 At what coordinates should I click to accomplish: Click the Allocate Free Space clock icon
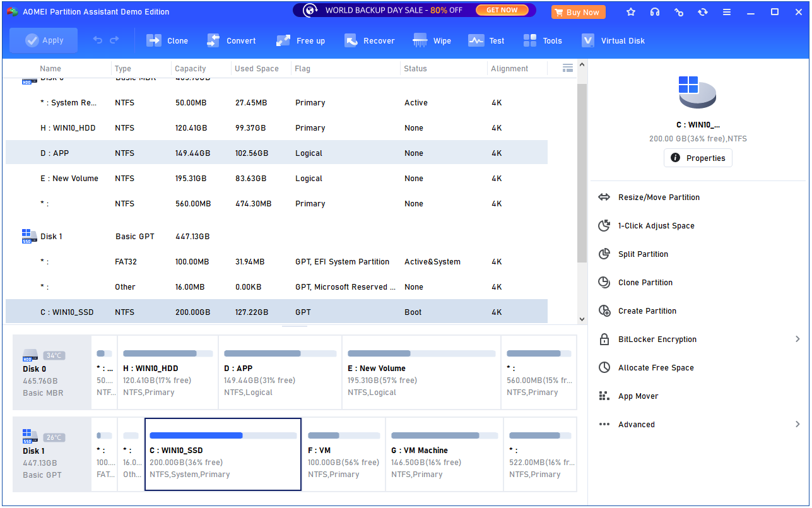click(x=604, y=368)
